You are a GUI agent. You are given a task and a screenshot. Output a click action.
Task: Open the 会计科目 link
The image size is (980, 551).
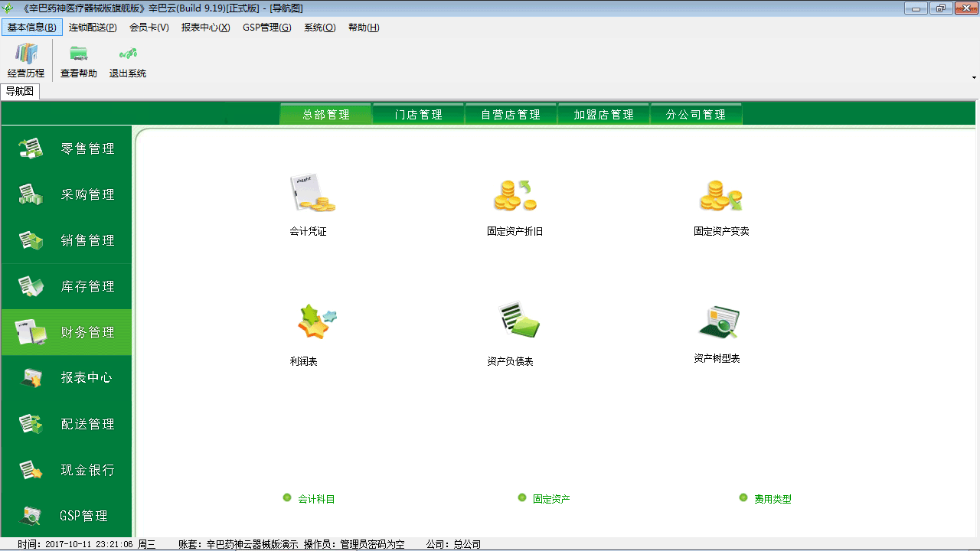[317, 499]
